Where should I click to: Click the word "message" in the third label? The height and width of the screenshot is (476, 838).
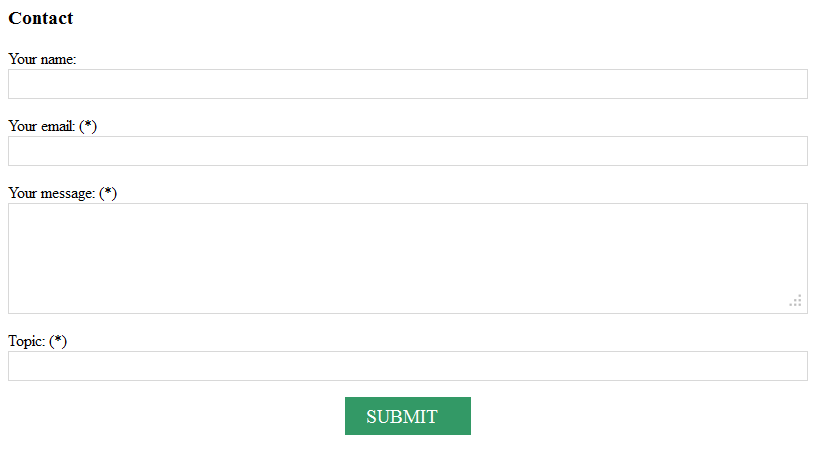coord(67,193)
